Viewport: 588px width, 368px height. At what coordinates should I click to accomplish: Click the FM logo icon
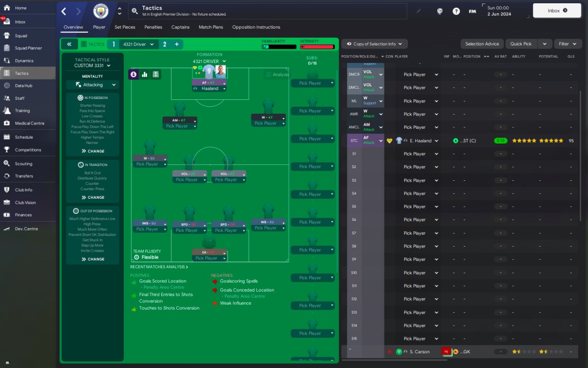click(472, 11)
